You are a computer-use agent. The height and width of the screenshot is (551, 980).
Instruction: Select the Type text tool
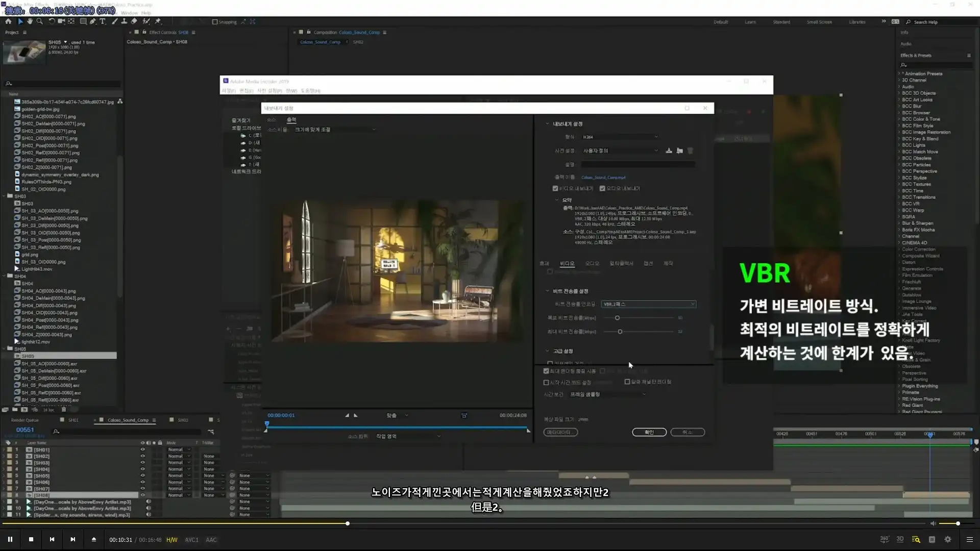[x=103, y=21]
